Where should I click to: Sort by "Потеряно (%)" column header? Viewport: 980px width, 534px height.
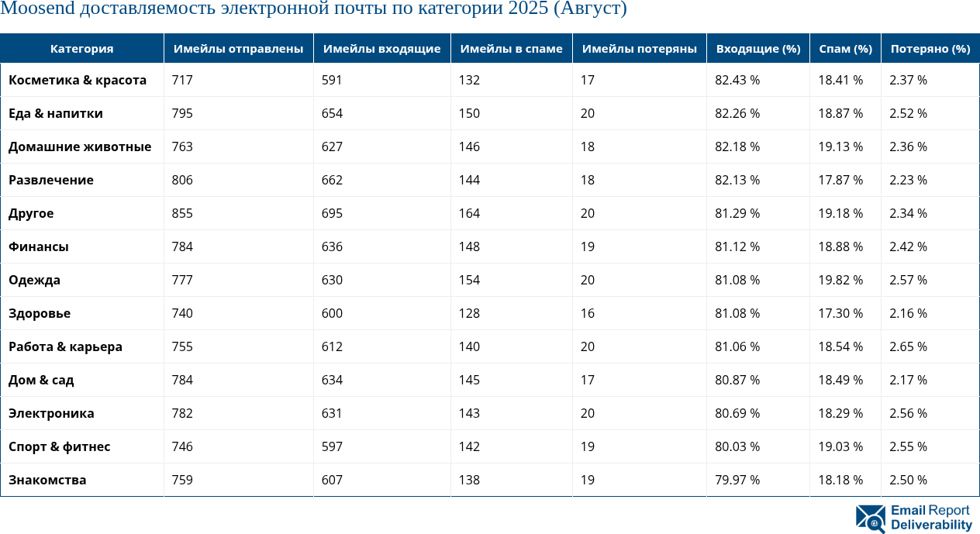(930, 48)
